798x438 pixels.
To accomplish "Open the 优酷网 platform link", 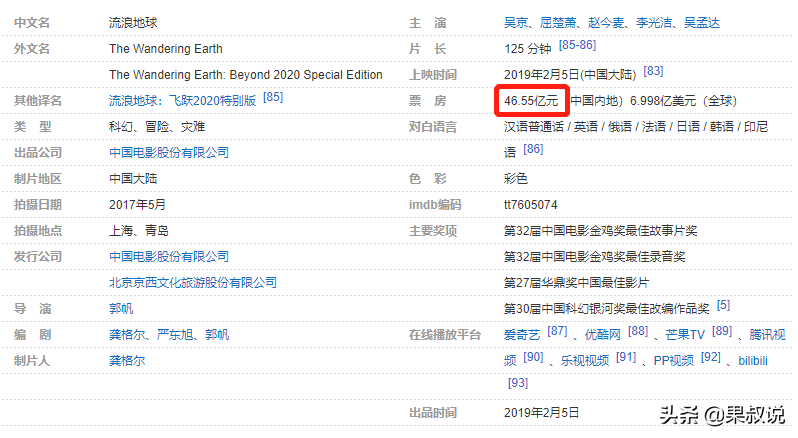I will pos(603,335).
